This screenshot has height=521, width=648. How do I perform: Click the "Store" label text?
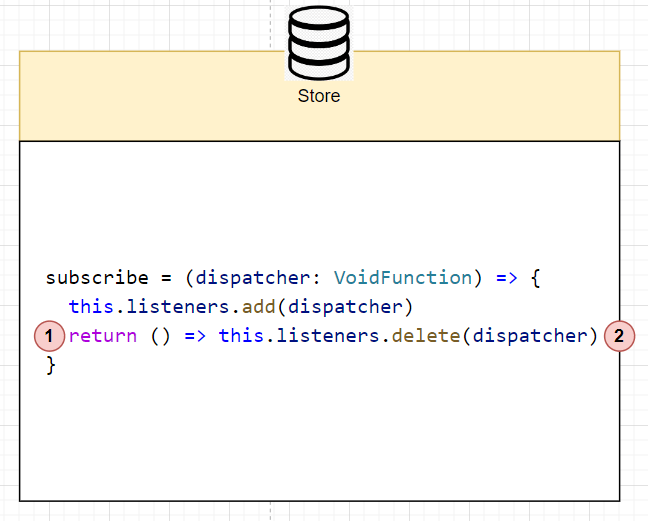(319, 97)
